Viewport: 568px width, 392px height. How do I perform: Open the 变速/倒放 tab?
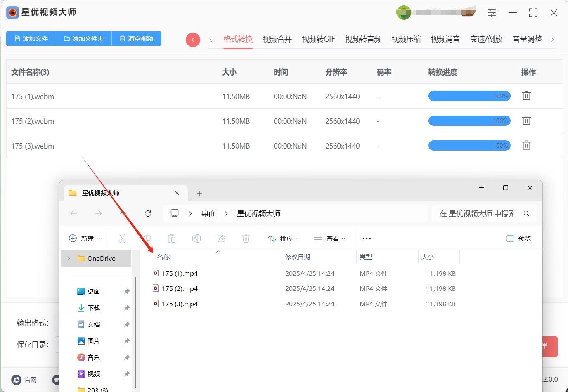(x=486, y=39)
